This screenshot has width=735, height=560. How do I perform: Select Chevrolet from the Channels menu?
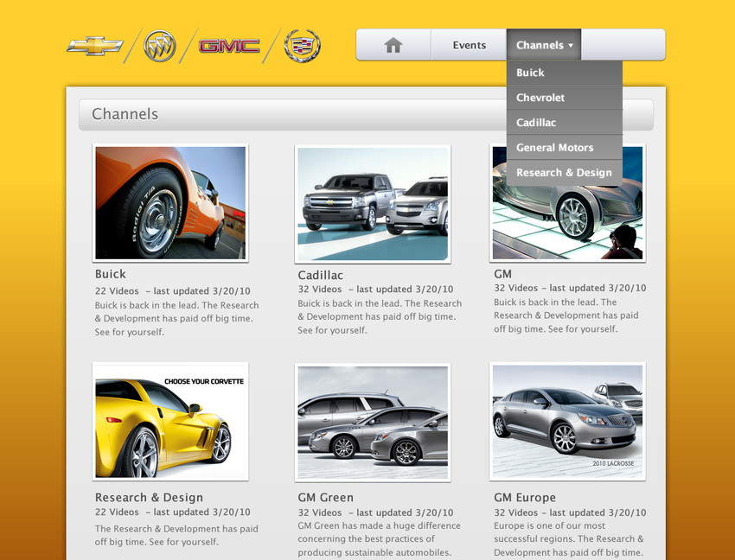coord(565,98)
